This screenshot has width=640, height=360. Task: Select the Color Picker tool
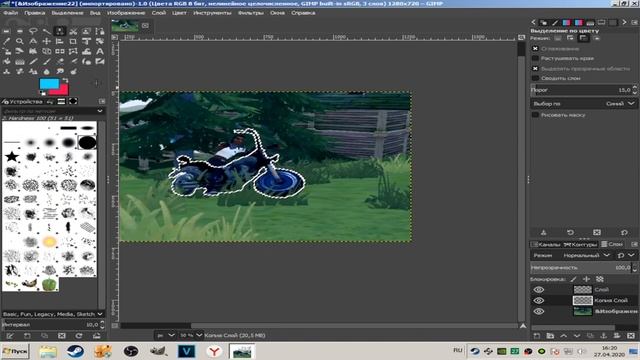(7, 41)
